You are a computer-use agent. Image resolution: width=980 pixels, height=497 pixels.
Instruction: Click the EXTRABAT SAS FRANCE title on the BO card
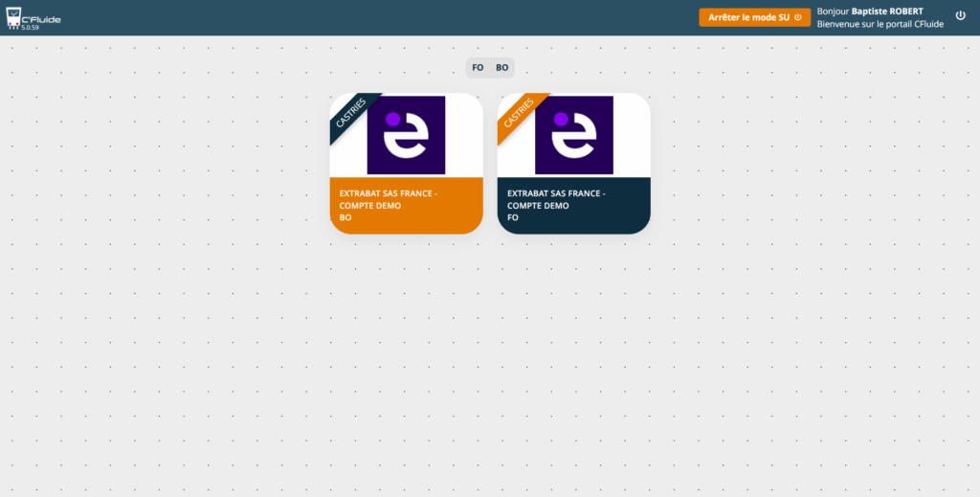click(x=388, y=193)
